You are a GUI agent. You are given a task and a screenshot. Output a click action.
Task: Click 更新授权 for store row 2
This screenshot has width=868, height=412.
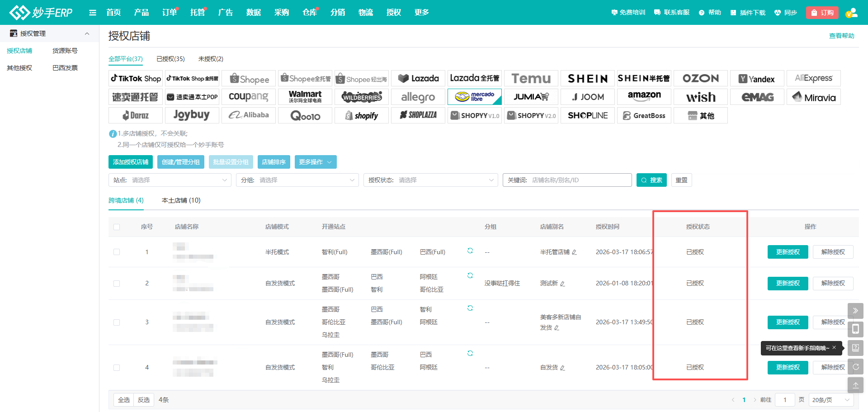(x=788, y=283)
